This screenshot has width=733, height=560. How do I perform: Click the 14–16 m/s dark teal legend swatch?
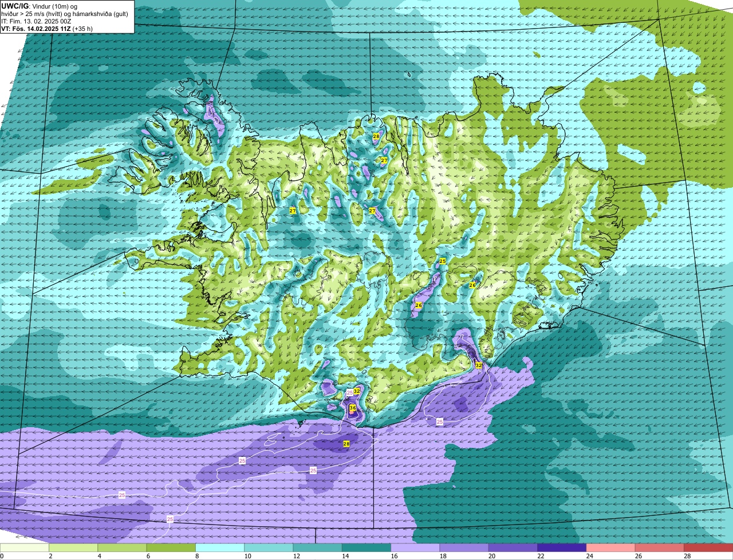pos(366,548)
